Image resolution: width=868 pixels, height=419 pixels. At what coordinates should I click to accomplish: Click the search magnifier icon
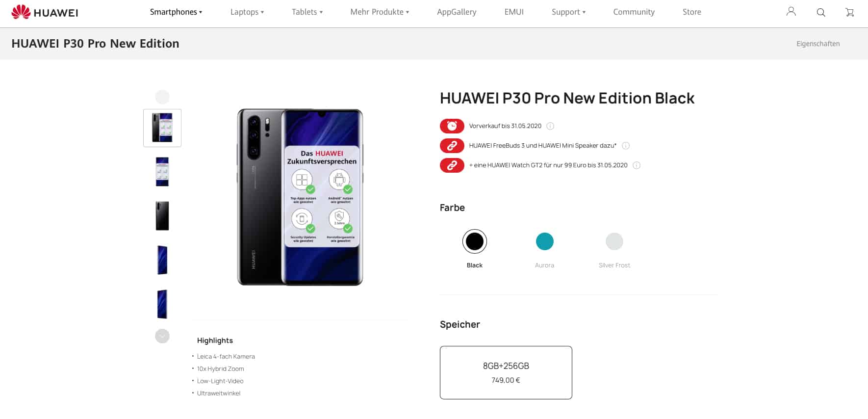(x=820, y=12)
